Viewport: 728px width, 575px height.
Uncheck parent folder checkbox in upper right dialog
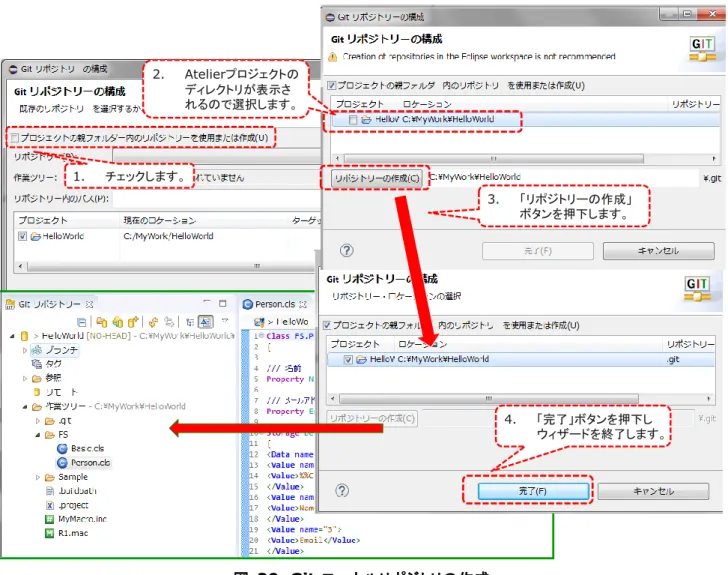[332, 85]
